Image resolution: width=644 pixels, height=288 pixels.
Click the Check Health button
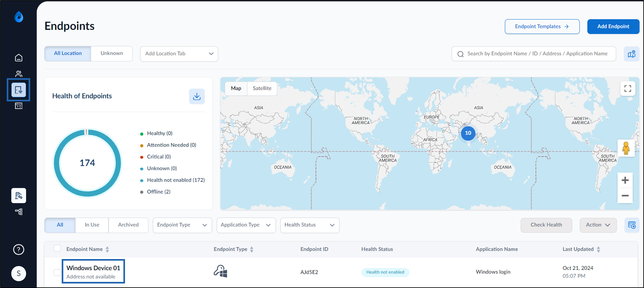(546, 225)
